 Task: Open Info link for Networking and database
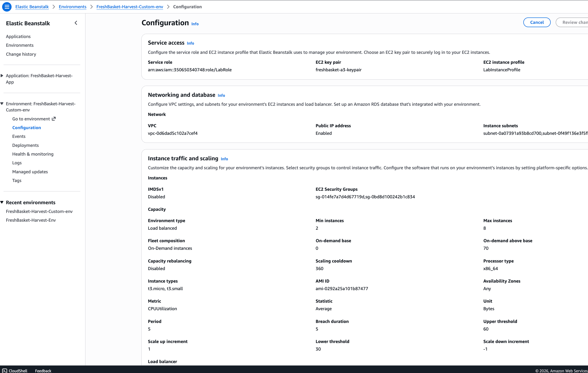tap(221, 95)
